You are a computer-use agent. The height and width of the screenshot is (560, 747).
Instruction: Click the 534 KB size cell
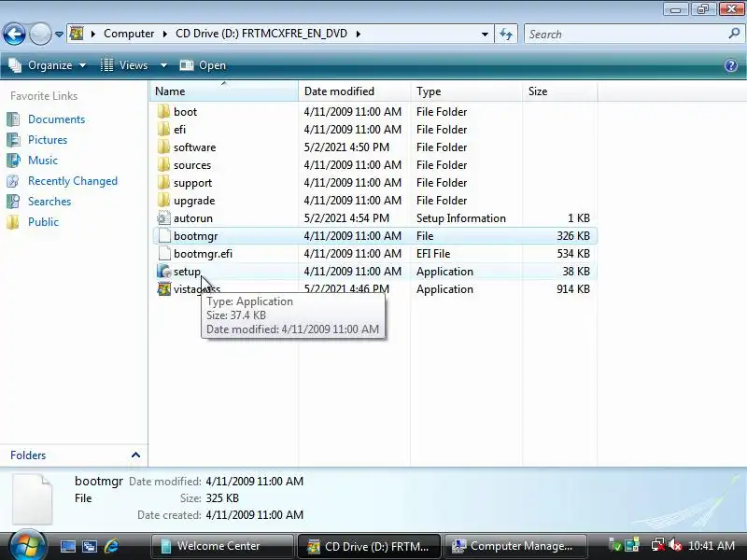573,253
